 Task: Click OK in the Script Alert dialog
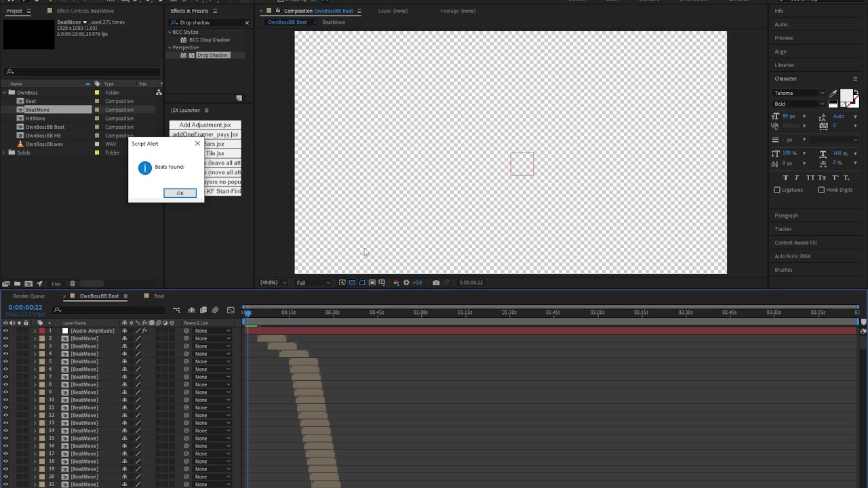point(180,193)
